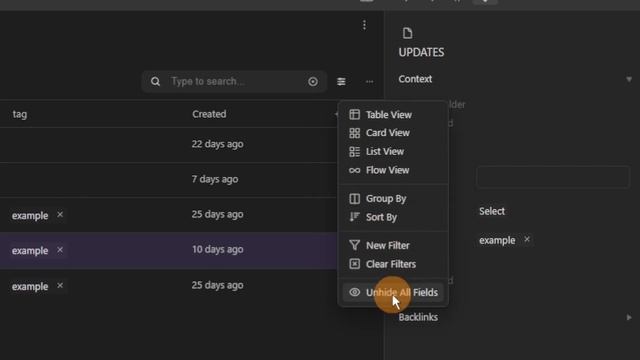
Task: Choose Flow View option
Action: click(x=393, y=170)
